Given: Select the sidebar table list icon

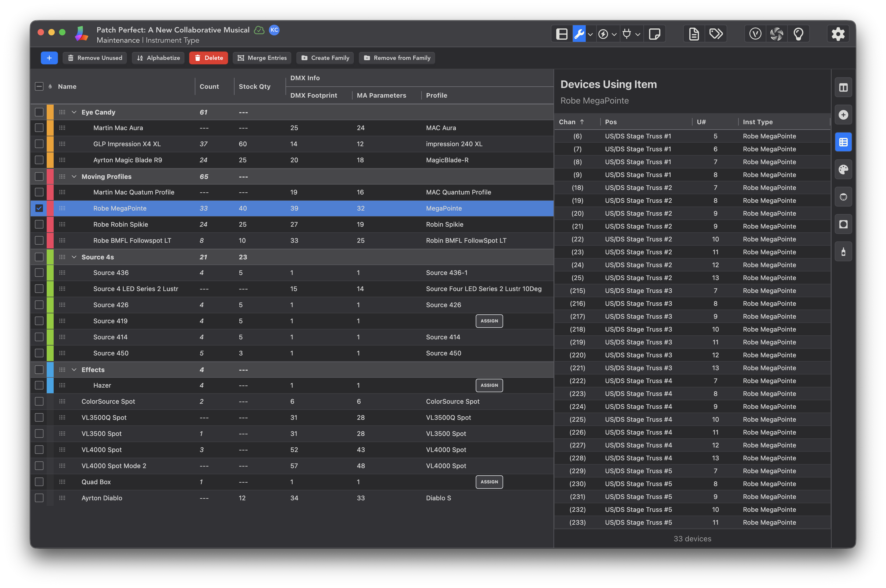Looking at the screenshot, I should pyautogui.click(x=843, y=142).
